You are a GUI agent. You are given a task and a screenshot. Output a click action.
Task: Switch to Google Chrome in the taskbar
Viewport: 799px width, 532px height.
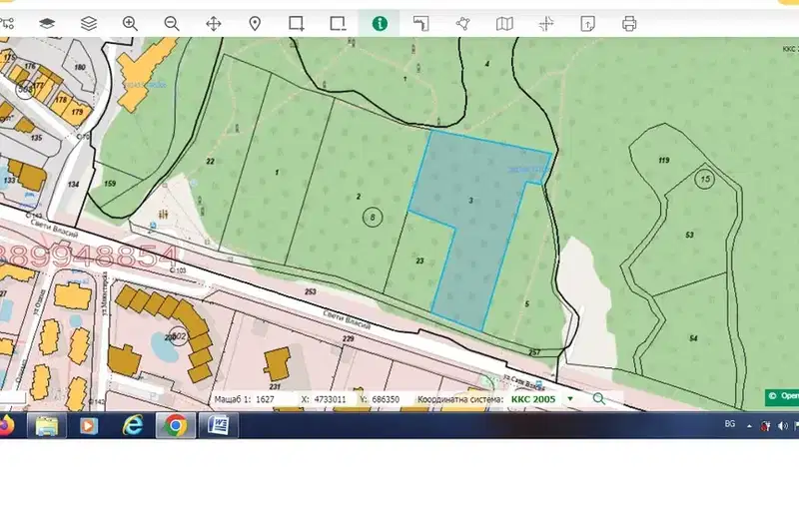point(176,425)
